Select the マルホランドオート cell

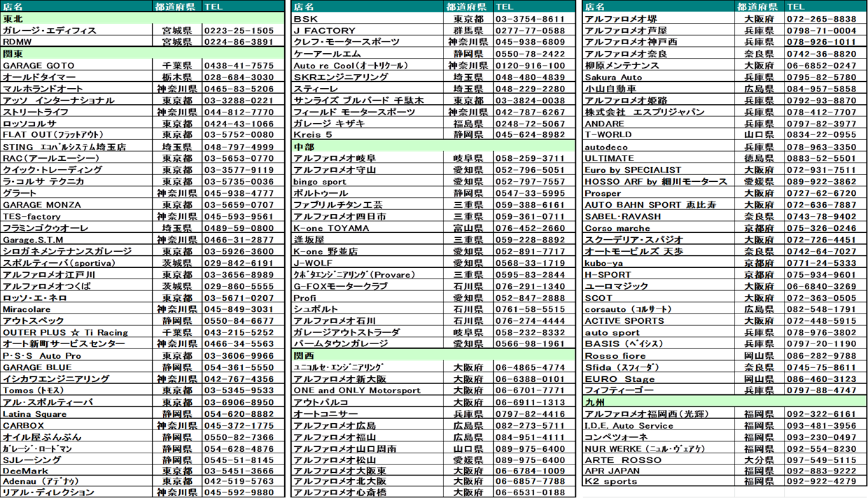76,89
